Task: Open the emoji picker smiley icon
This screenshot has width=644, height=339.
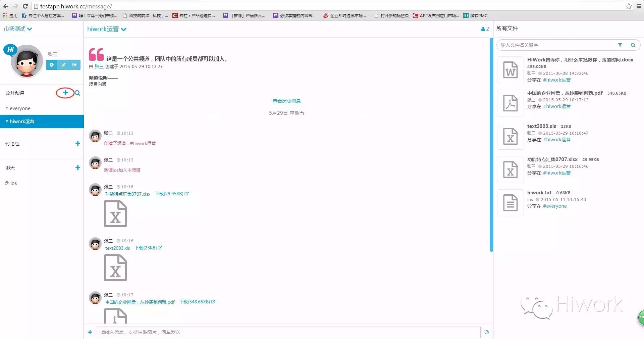Action: [x=487, y=332]
